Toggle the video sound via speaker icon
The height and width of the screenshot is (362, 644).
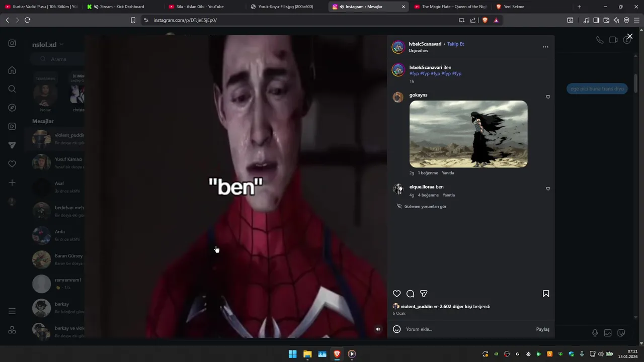378,329
